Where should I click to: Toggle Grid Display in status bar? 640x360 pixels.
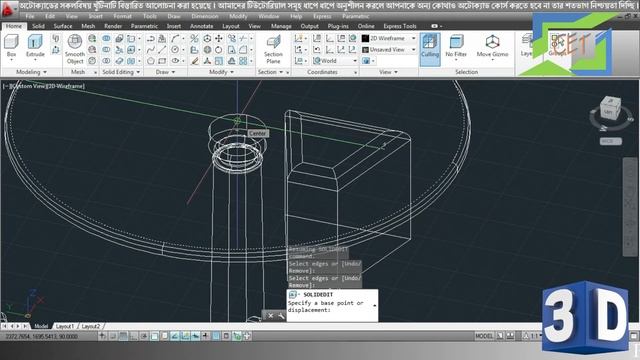(x=123, y=336)
